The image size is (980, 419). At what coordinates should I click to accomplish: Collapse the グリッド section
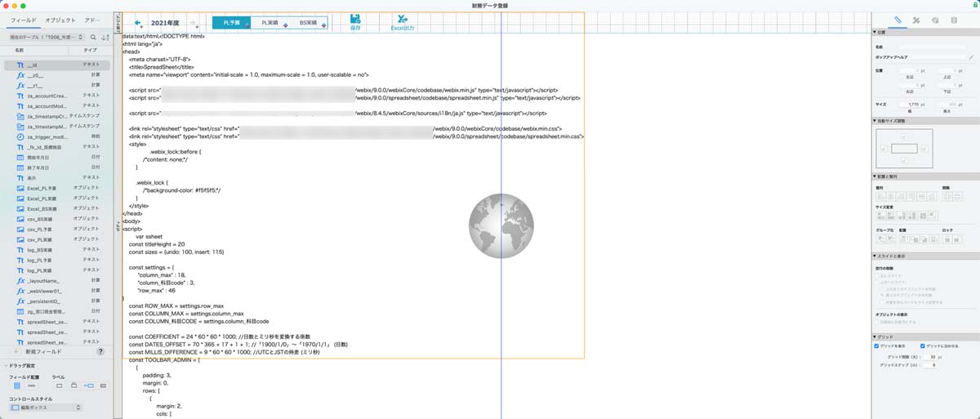tap(875, 337)
